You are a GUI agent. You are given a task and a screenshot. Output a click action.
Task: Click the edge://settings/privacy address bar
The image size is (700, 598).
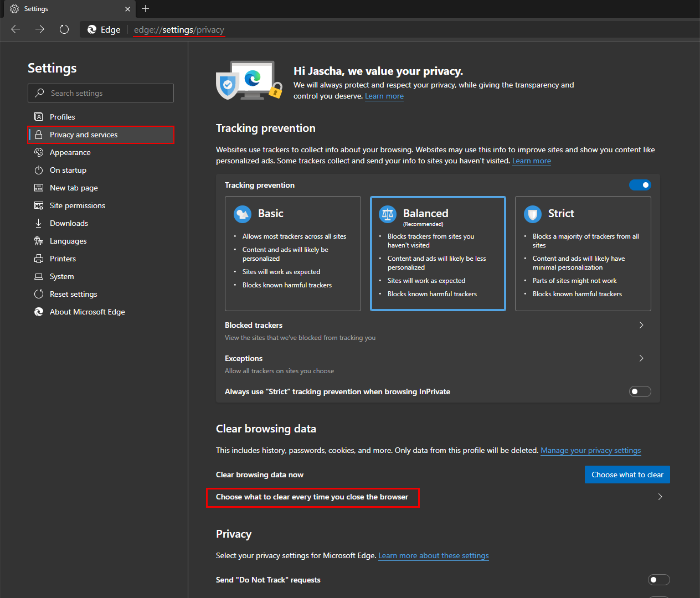(179, 30)
